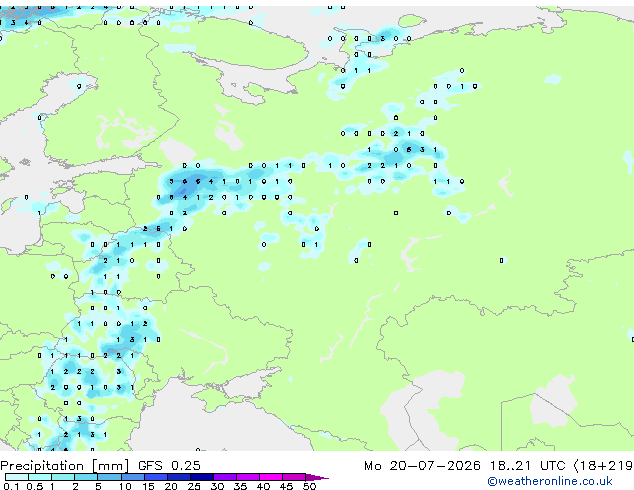Click the 20–25 mm legend swatch
This screenshot has width=634, height=490.
[x=179, y=477]
